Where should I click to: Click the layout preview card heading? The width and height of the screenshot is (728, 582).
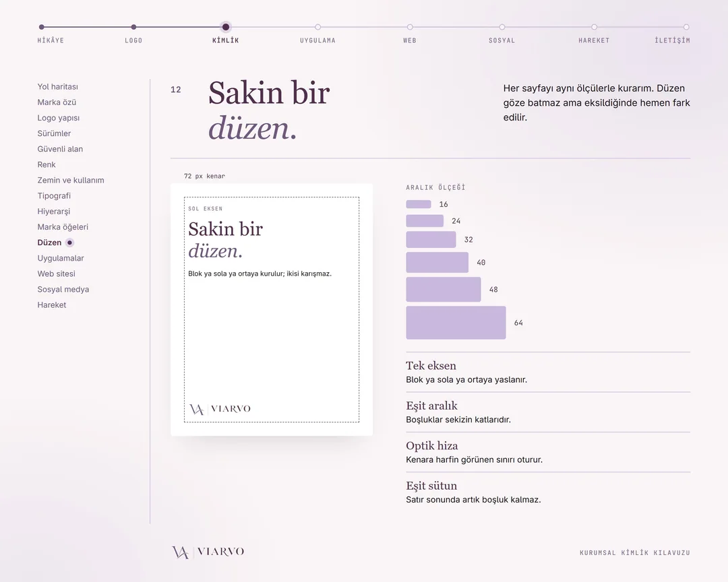226,240
